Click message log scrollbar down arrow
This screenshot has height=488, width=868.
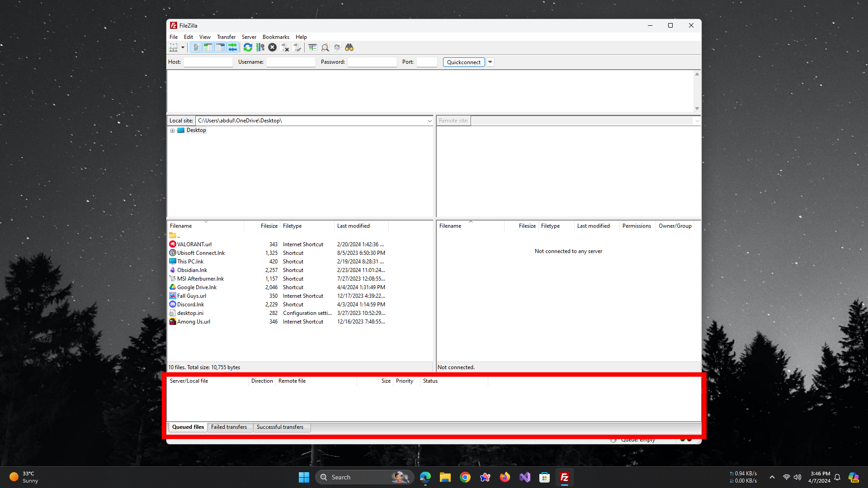697,108
